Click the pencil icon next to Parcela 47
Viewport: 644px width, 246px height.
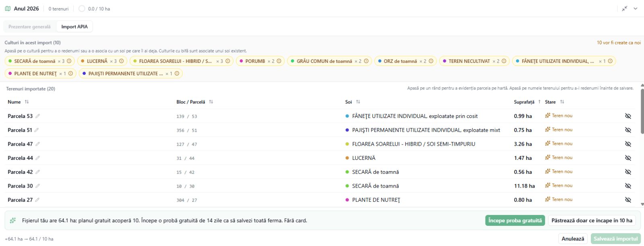pyautogui.click(x=38, y=144)
